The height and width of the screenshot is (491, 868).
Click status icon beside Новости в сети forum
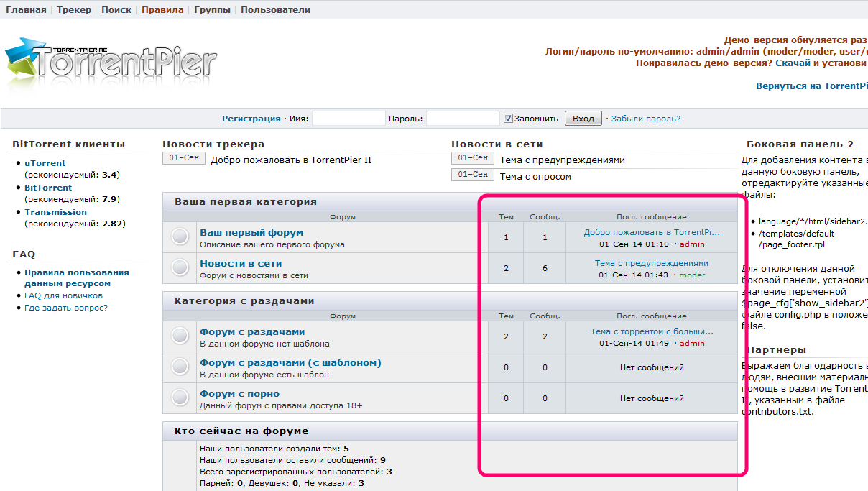pyautogui.click(x=180, y=267)
